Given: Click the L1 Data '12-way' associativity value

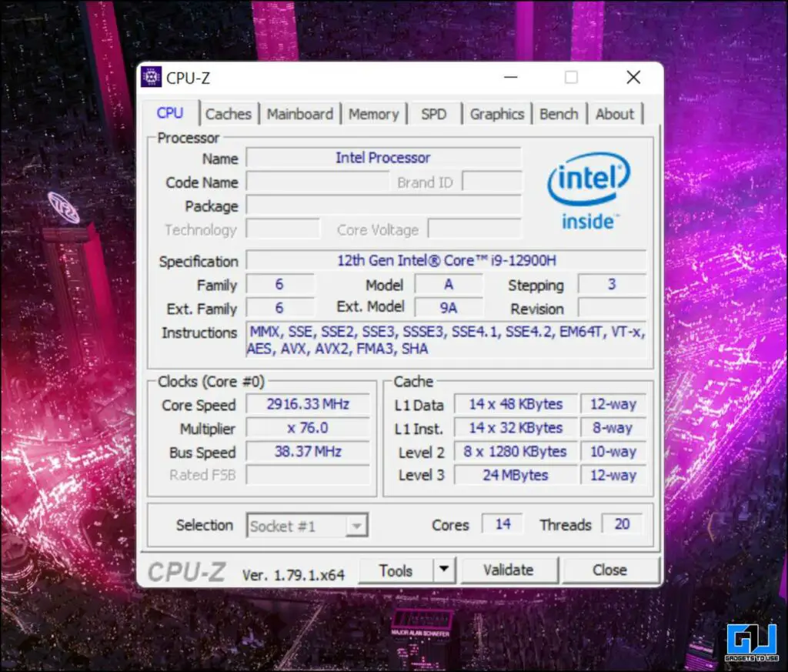Looking at the screenshot, I should coord(613,404).
